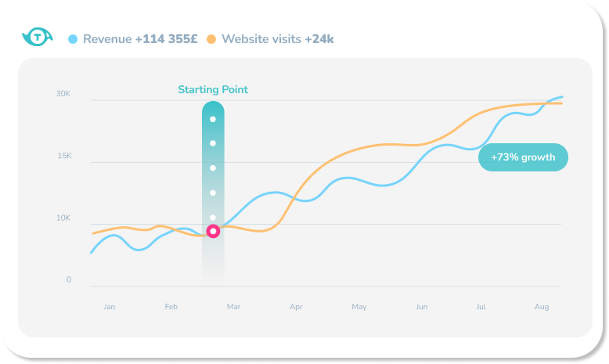Select the Feb month label
Image resolution: width=609 pixels, height=364 pixels.
click(171, 307)
